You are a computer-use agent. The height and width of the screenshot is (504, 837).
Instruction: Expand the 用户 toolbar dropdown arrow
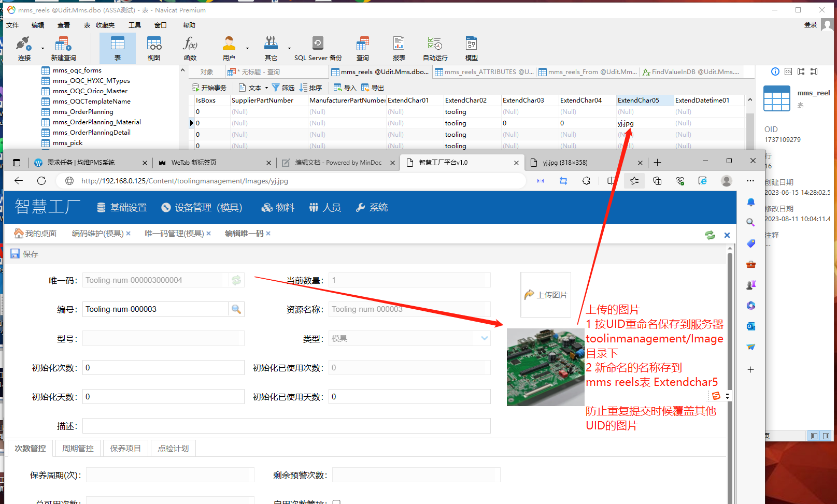247,49
